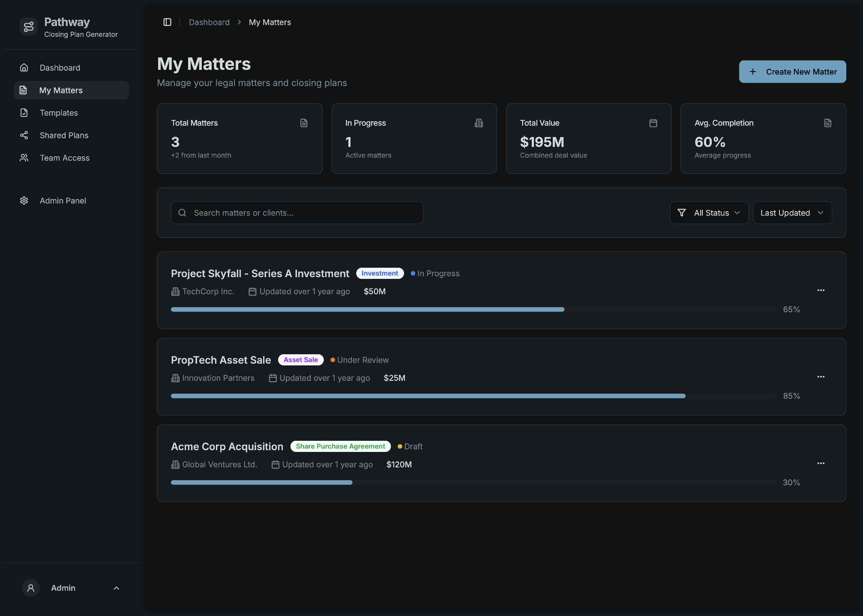Click the Dashboard home icon in the sidebar
This screenshot has height=616, width=863.
(x=24, y=68)
